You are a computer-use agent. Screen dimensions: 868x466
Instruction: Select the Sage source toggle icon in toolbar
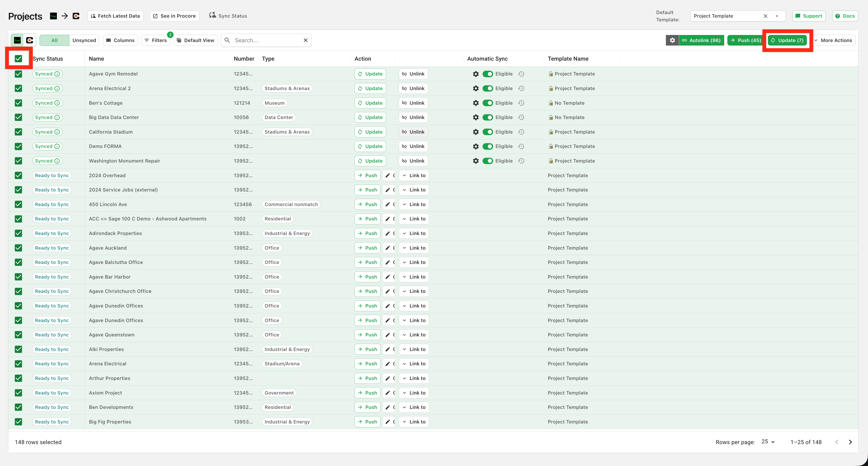tap(18, 41)
